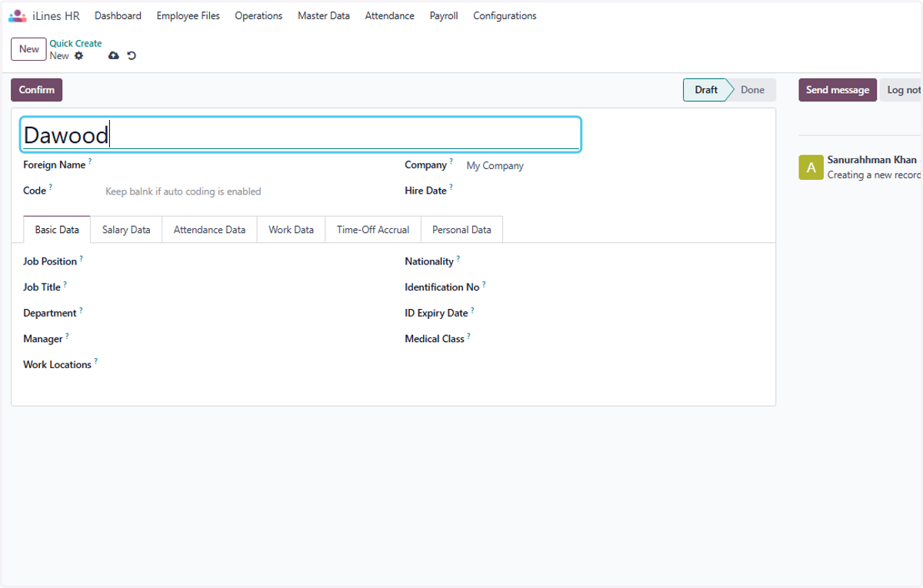
Task: Click the Sanurahhman Khan author name
Action: tap(871, 160)
